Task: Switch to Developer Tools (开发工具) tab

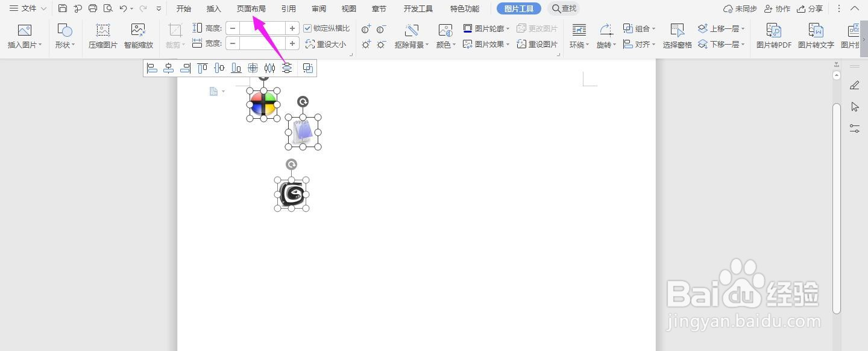Action: 418,8
